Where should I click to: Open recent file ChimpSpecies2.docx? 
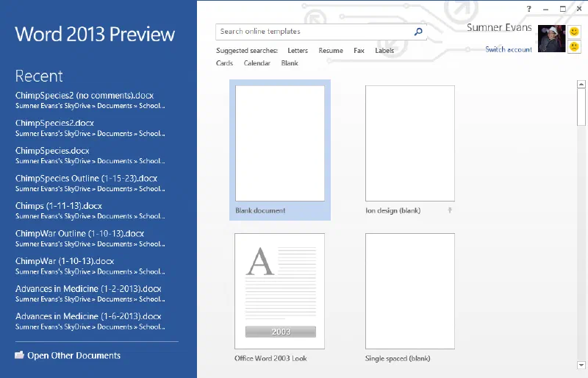click(x=90, y=128)
